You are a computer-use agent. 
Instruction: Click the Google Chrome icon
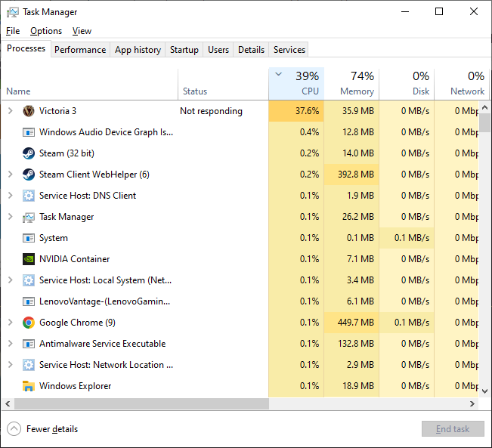tap(29, 323)
